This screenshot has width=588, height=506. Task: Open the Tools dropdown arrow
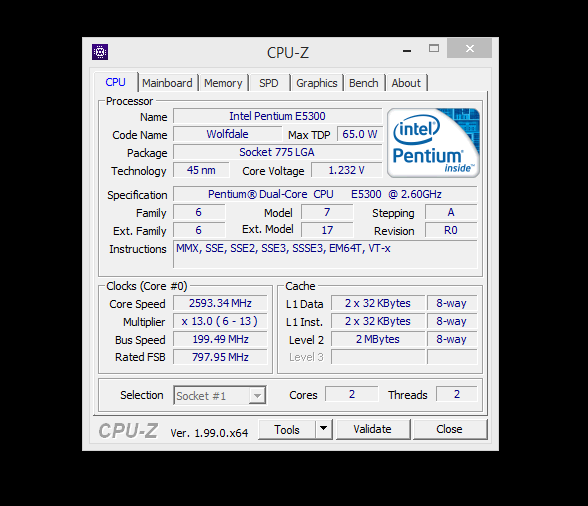coord(324,429)
